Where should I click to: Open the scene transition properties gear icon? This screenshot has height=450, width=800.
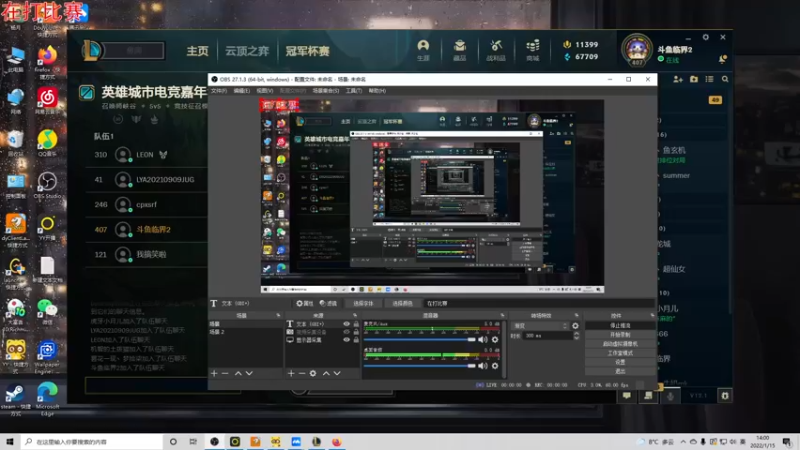(576, 326)
